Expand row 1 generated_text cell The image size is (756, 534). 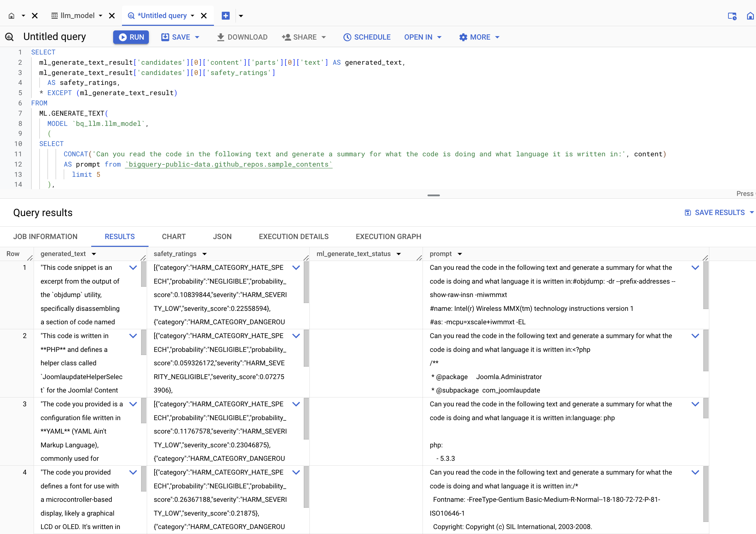coord(133,268)
